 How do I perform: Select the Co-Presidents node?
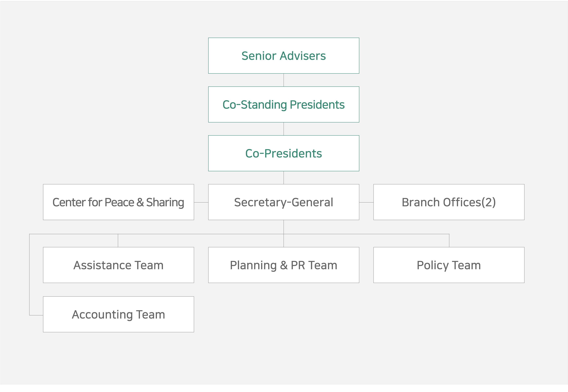[283, 153]
